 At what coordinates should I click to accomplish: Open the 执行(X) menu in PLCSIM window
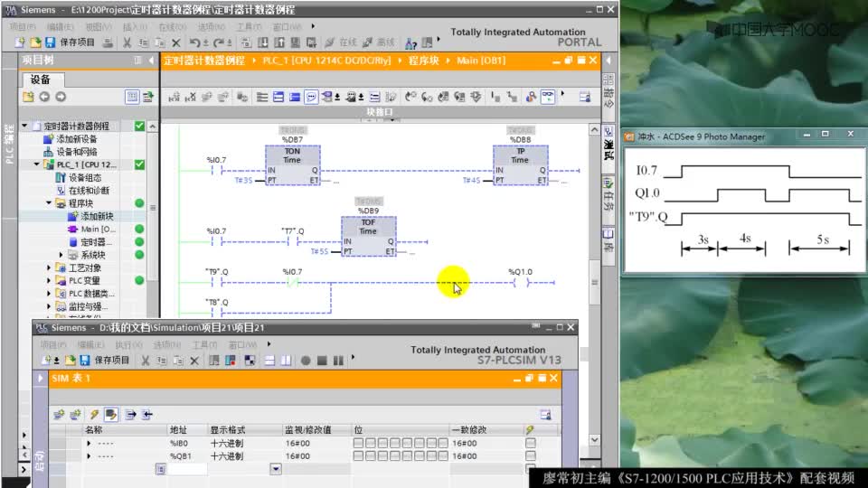tap(128, 344)
